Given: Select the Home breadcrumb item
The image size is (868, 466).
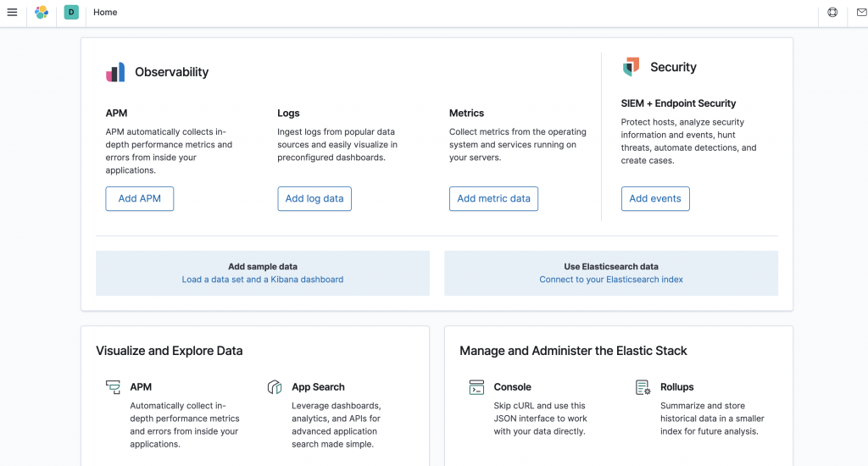Looking at the screenshot, I should pyautogui.click(x=105, y=13).
